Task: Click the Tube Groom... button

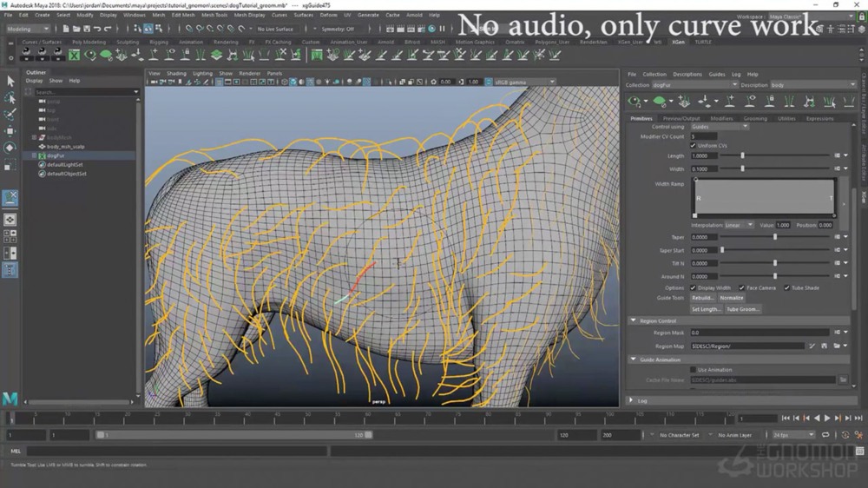Action: (743, 309)
